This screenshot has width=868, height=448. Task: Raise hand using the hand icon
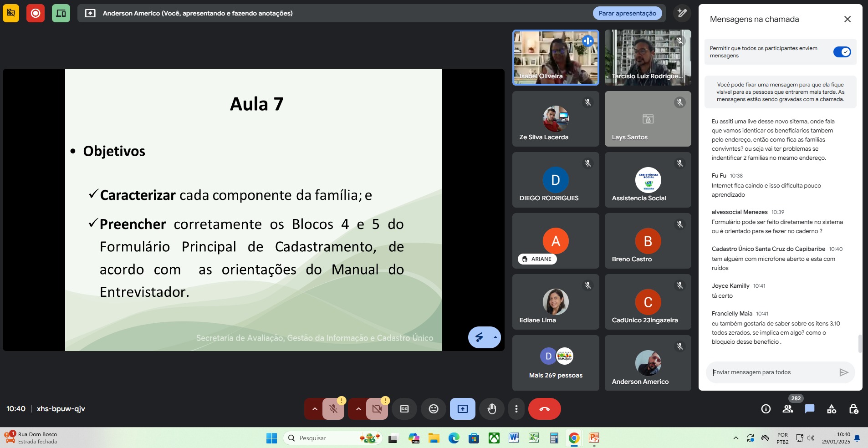[x=491, y=409]
